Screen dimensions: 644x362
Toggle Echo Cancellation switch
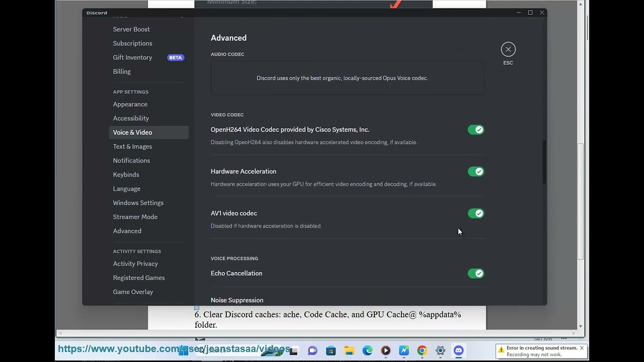click(x=475, y=274)
